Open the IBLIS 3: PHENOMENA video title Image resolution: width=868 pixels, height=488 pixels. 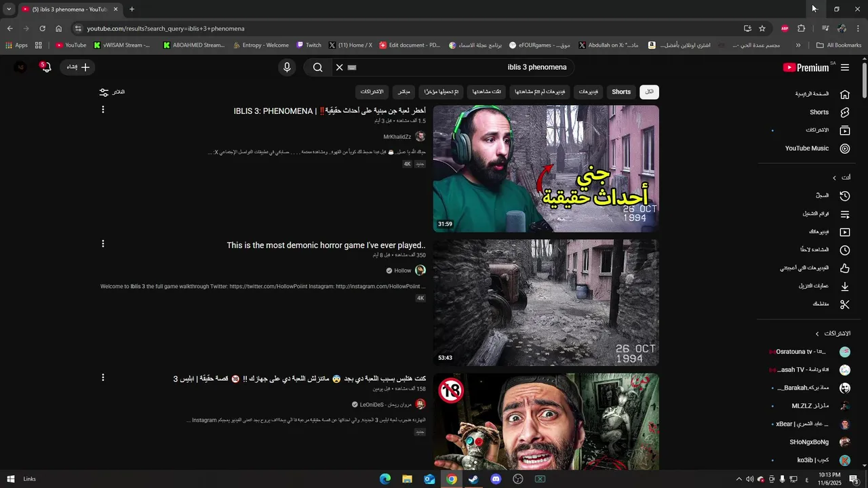click(330, 111)
